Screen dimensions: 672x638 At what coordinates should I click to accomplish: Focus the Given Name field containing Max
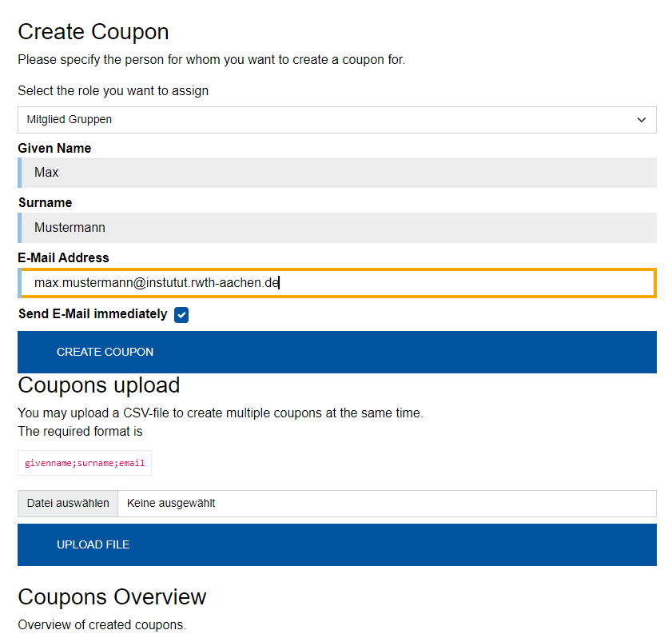pyautogui.click(x=337, y=173)
